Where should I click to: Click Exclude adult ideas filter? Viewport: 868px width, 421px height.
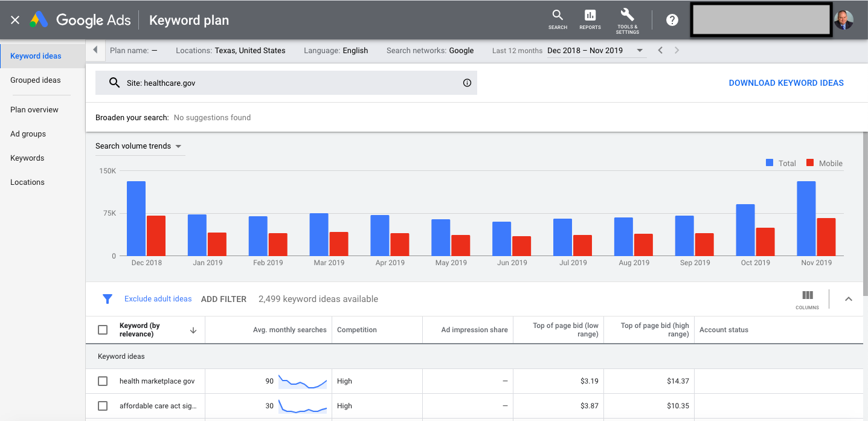(158, 299)
